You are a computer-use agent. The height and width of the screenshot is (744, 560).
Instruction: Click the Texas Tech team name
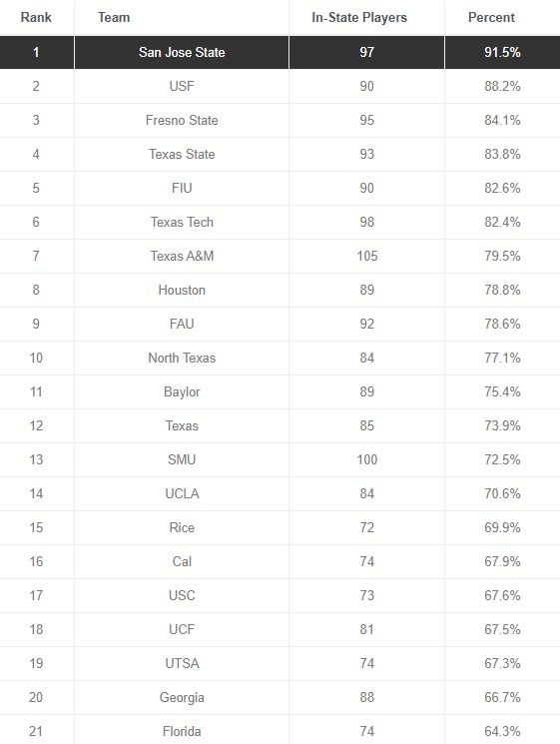coord(182,222)
